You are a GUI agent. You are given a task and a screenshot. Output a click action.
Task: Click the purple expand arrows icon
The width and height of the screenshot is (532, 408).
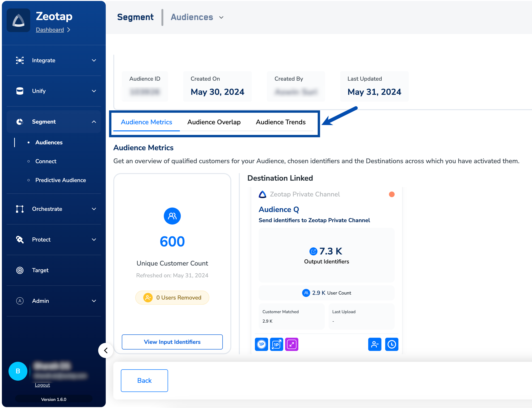point(291,344)
